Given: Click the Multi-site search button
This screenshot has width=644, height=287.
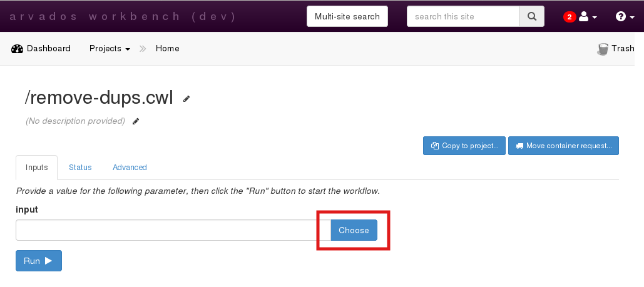Looking at the screenshot, I should pos(347,16).
